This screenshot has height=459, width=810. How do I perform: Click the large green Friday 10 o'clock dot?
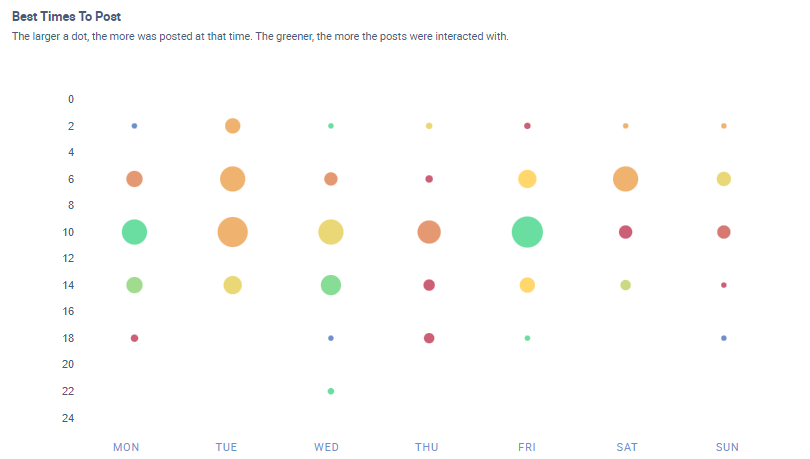tap(527, 232)
